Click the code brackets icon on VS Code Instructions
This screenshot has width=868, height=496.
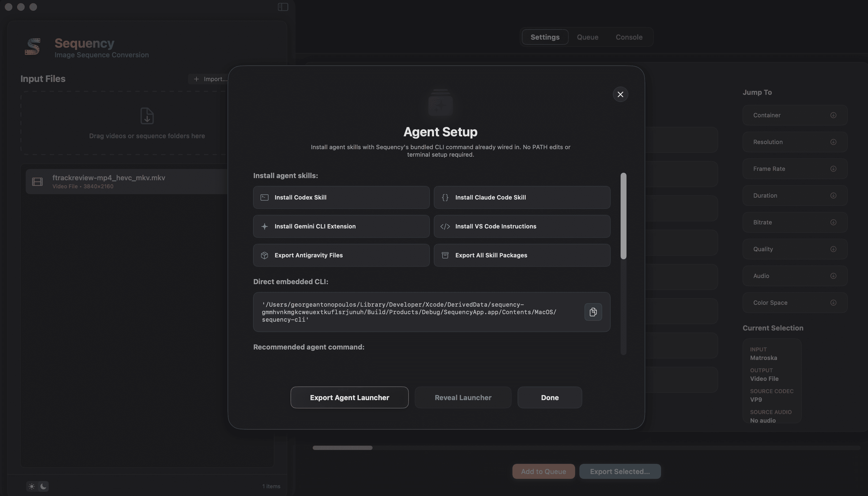(445, 227)
